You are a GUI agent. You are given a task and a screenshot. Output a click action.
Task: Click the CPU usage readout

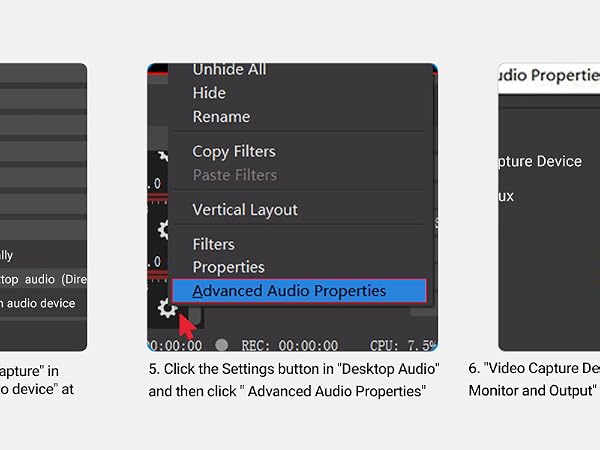click(x=403, y=346)
